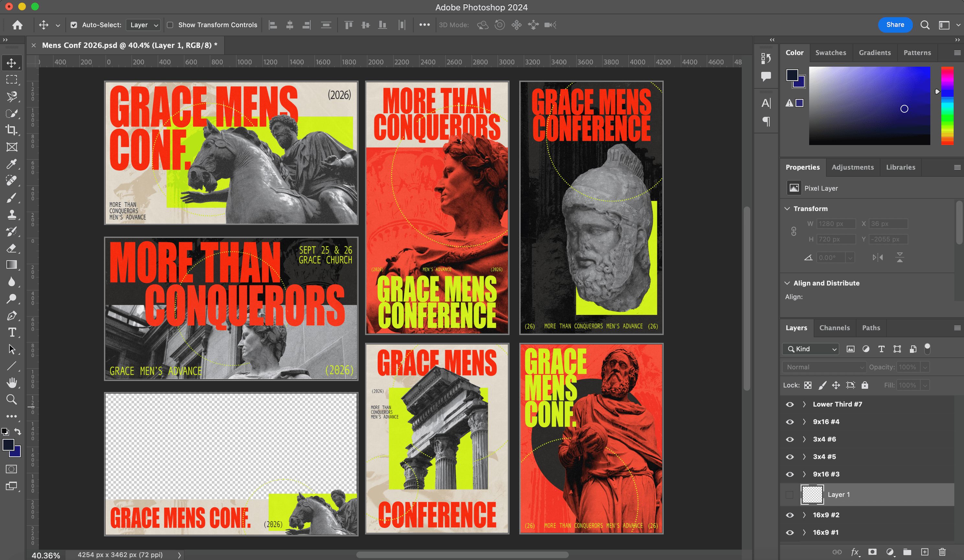This screenshot has height=560, width=964.
Task: Collapse the Align and Distribute section
Action: point(787,283)
